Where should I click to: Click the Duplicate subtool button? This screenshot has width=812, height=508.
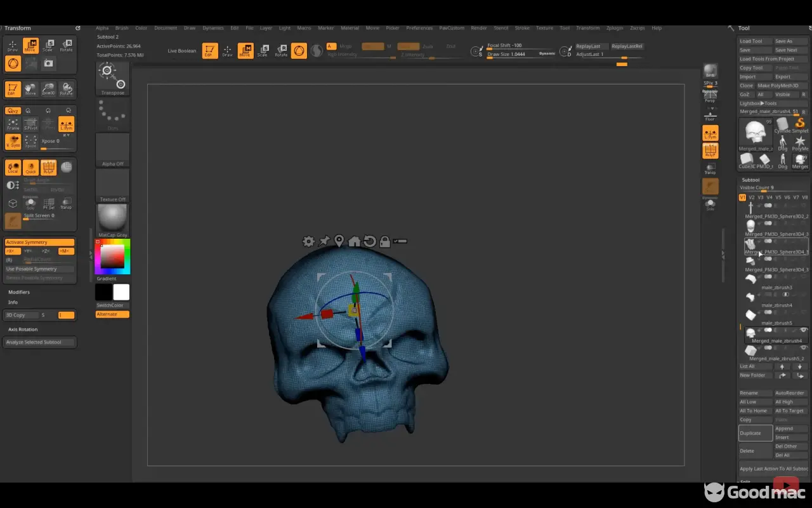[x=755, y=433]
